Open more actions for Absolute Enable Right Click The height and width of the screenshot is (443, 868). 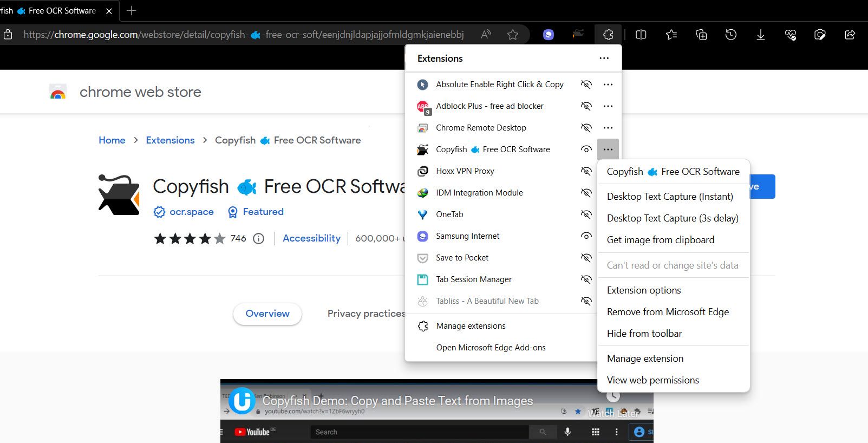click(x=608, y=84)
